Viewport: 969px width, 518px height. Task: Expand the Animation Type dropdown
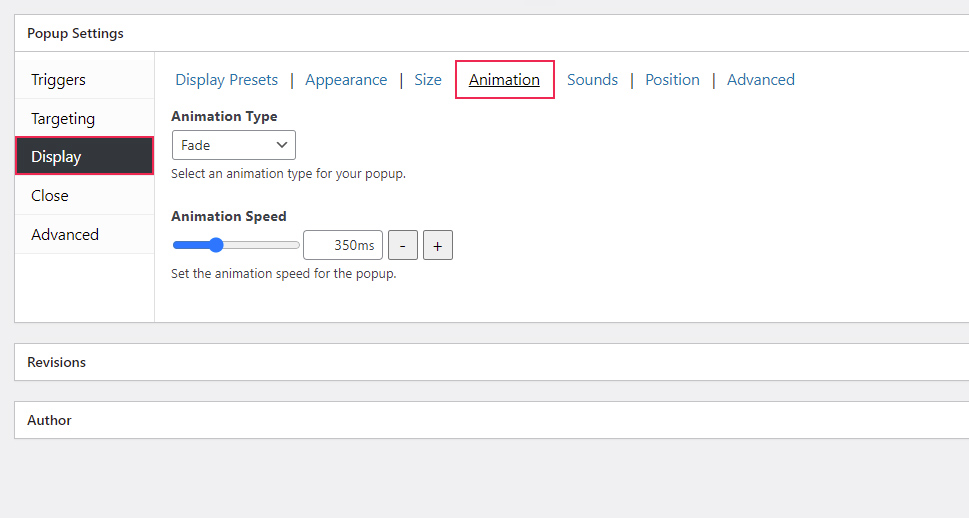(x=234, y=145)
